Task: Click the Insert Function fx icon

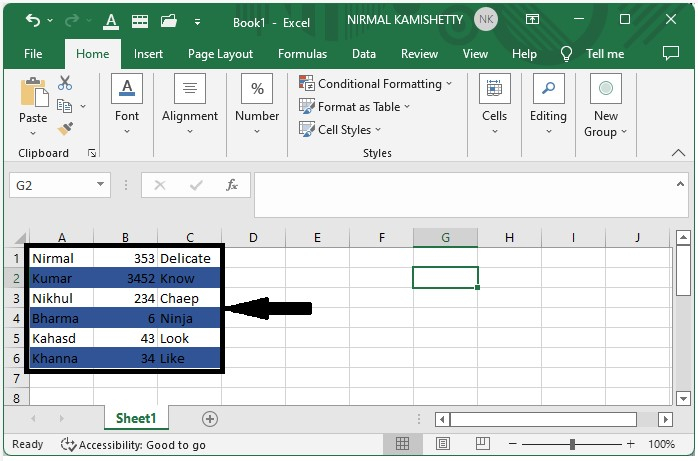Action: coord(232,185)
